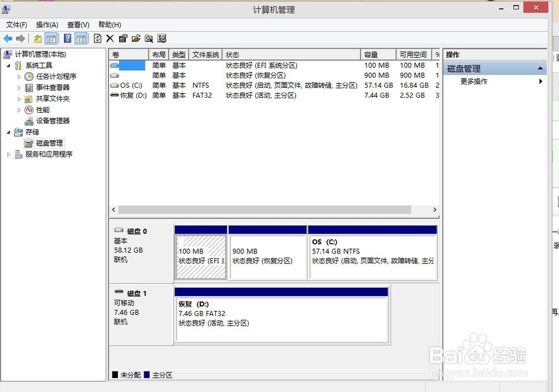Expand the 服务和应用程序 tree node

click(x=8, y=155)
